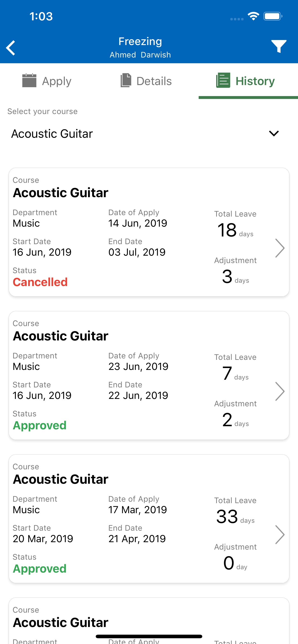Tap the back arrow icon
The height and width of the screenshot is (644, 298).
point(11,47)
